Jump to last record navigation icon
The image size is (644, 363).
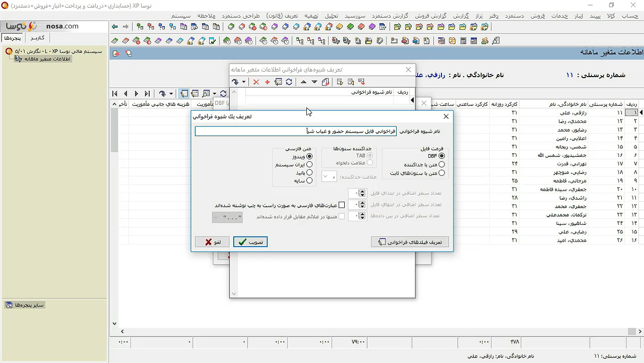tap(147, 94)
